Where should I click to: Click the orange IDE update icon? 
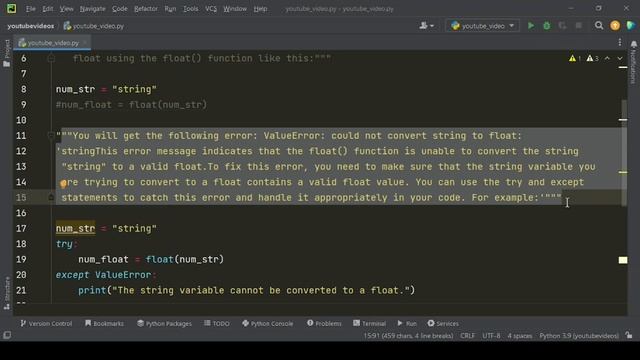[615, 26]
